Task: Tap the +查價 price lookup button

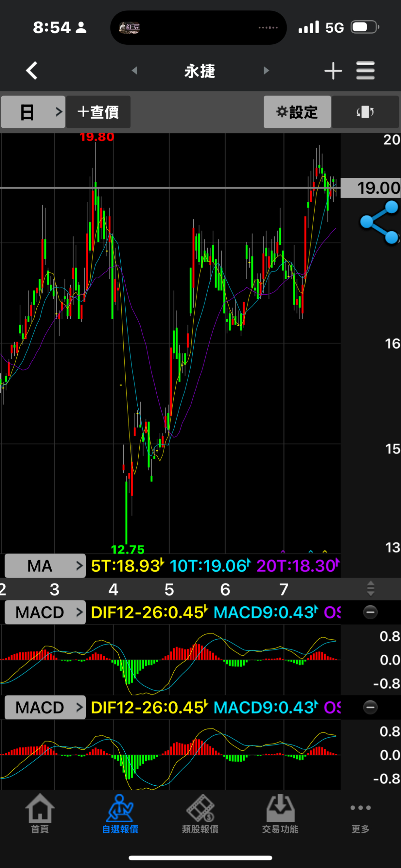Action: coord(98,112)
